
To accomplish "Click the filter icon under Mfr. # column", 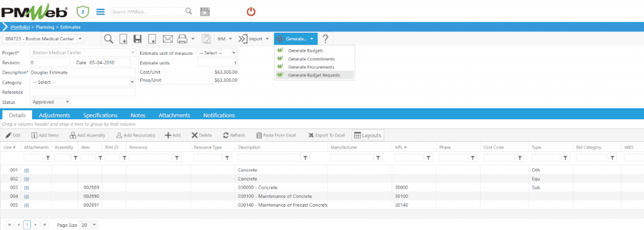I will pyautogui.click(x=428, y=158).
